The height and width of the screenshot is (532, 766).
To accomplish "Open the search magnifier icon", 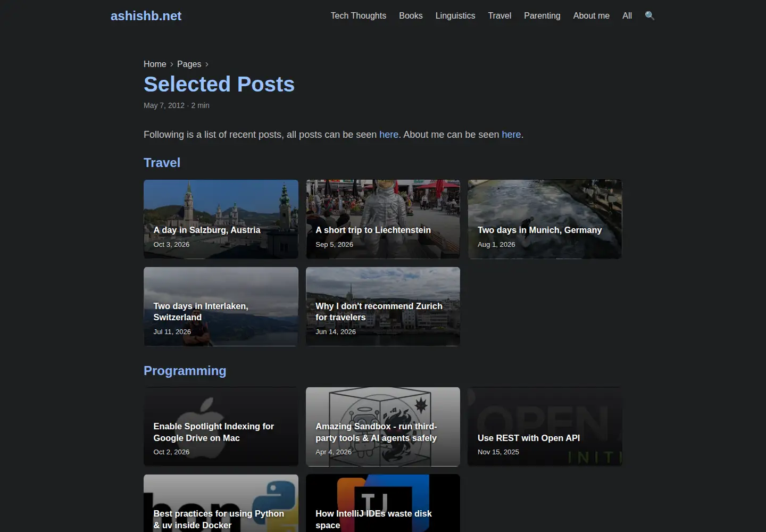I will (650, 15).
